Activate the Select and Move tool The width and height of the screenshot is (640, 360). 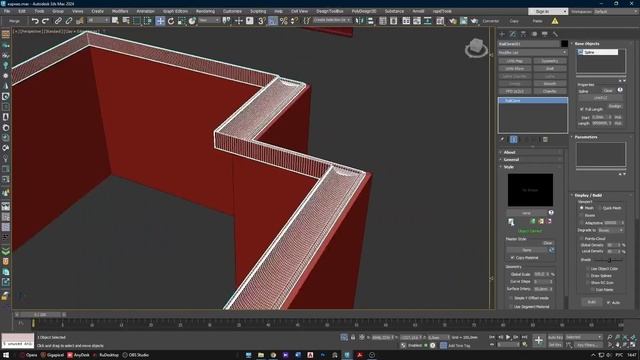[160, 21]
